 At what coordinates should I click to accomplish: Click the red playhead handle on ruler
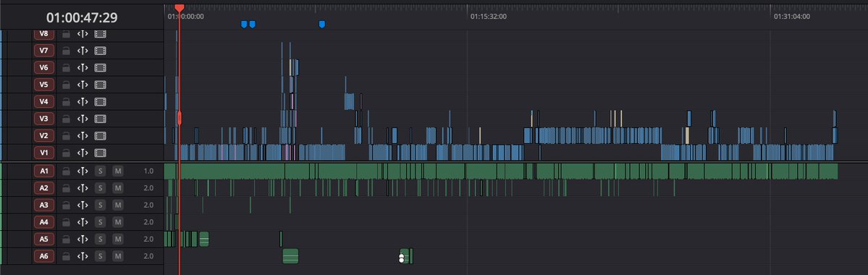(180, 8)
